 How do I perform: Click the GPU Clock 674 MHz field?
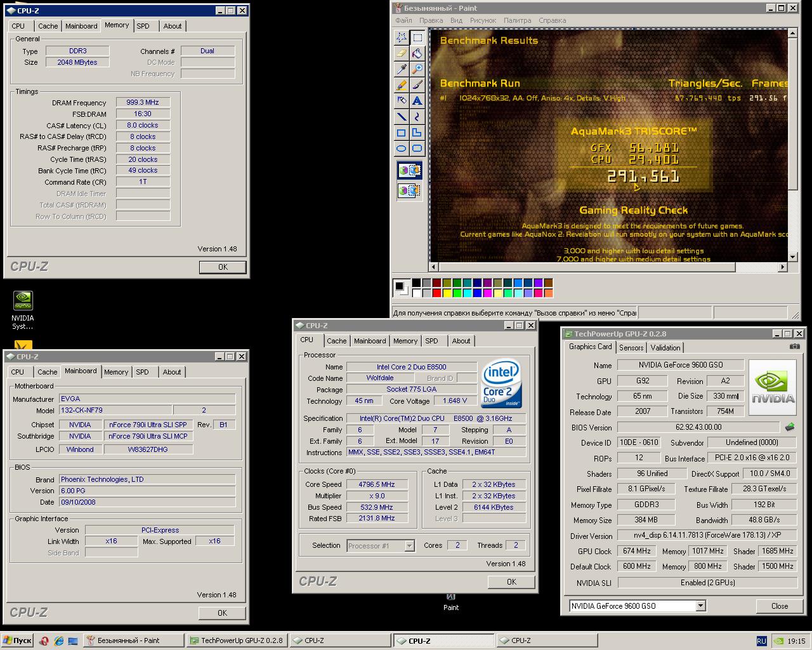(x=636, y=551)
